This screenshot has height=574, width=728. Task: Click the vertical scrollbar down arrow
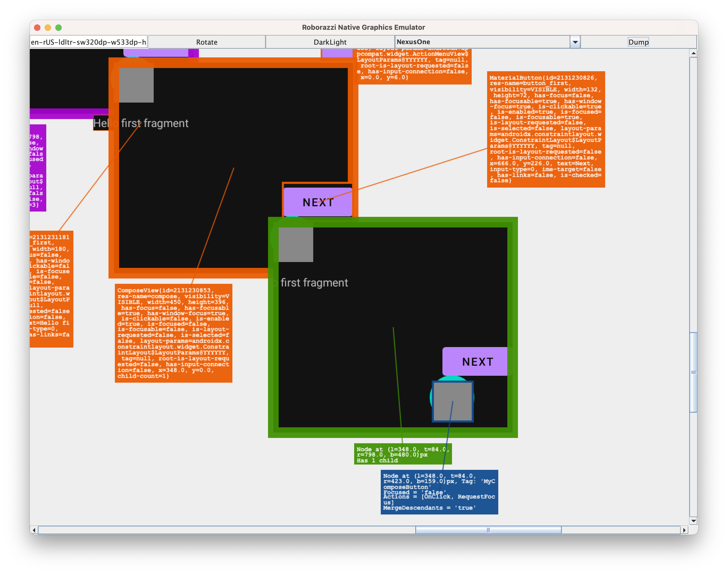[693, 521]
